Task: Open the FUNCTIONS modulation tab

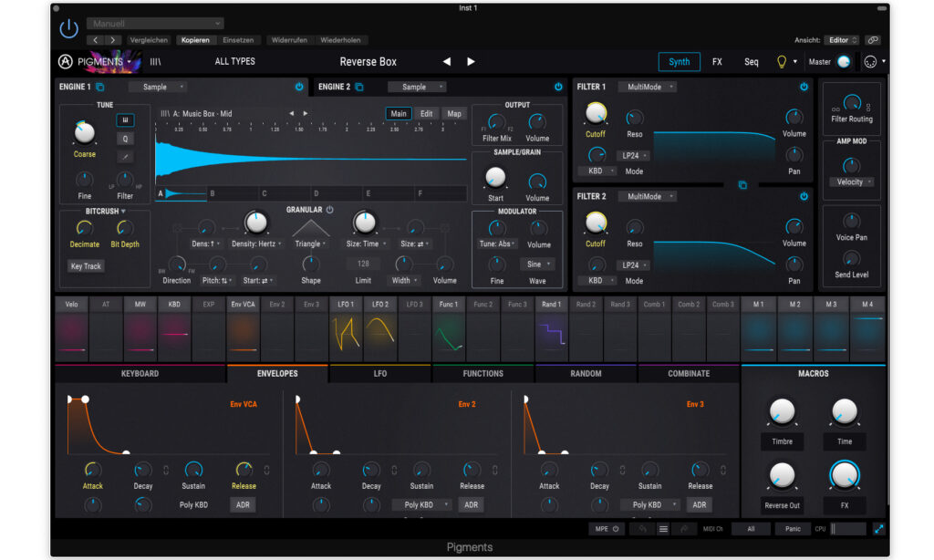Action: tap(483, 374)
